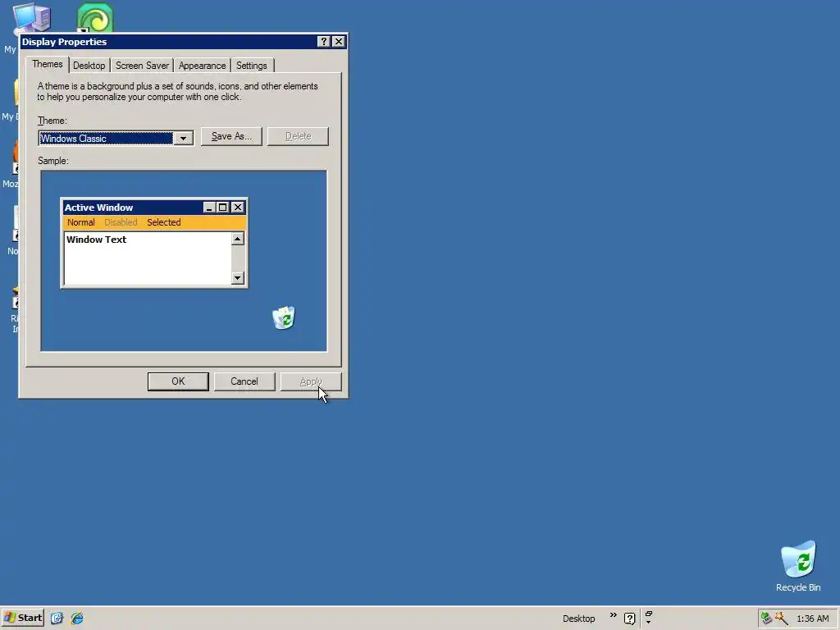Click the recycle bin icon in Sample preview
840x630 pixels.
click(x=283, y=317)
